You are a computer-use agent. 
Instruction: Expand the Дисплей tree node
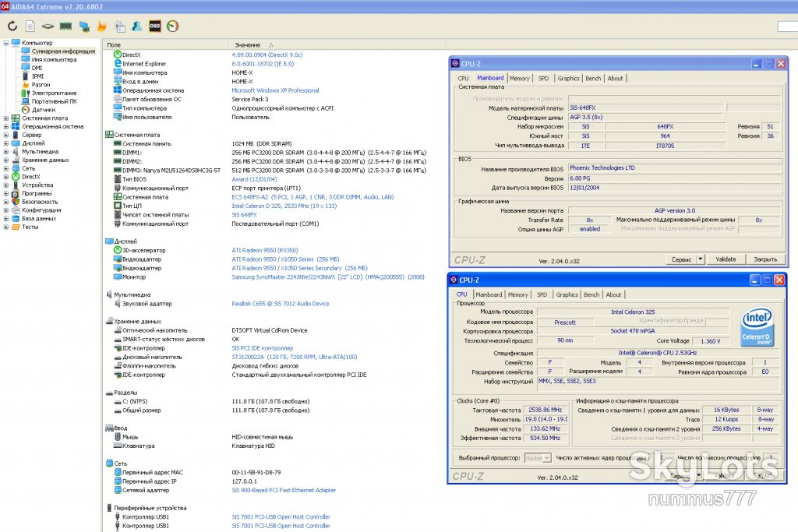coord(5,143)
